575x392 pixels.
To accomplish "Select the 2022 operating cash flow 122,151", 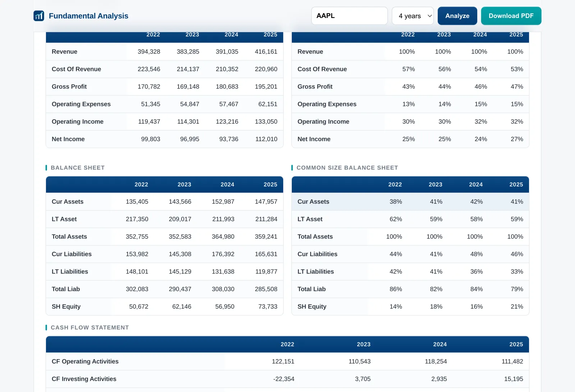I will click(283, 361).
